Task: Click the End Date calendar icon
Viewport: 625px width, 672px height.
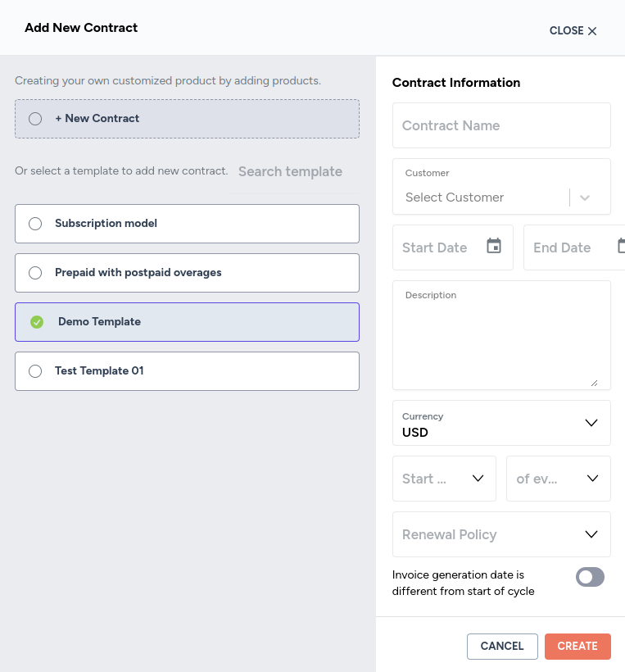Action: (x=621, y=247)
